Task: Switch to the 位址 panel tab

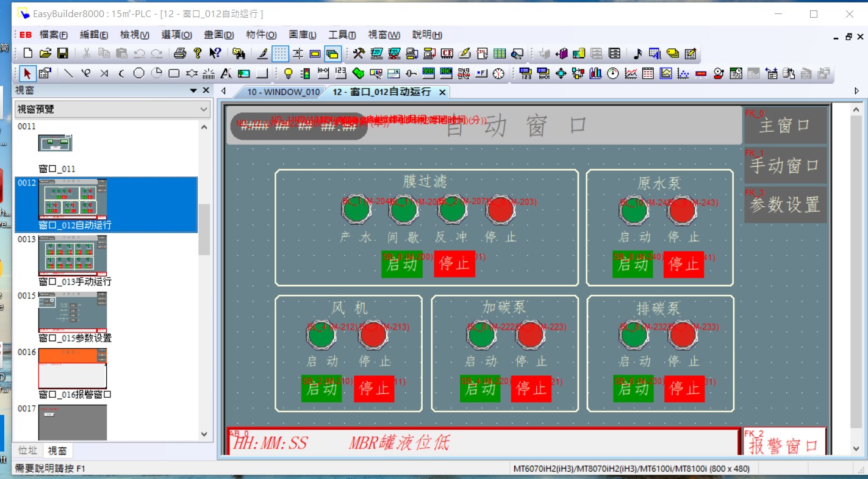Action: pyautogui.click(x=27, y=450)
